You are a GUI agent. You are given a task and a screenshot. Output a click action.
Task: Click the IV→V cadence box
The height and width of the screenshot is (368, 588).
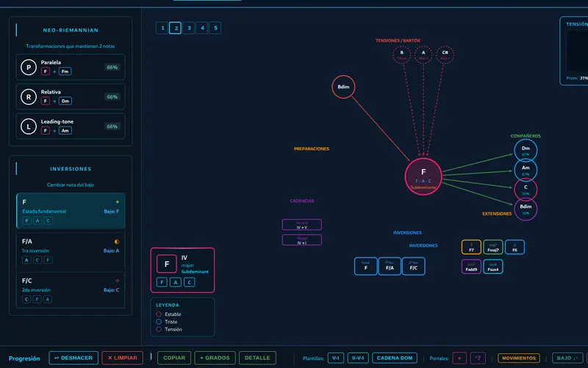point(302,224)
